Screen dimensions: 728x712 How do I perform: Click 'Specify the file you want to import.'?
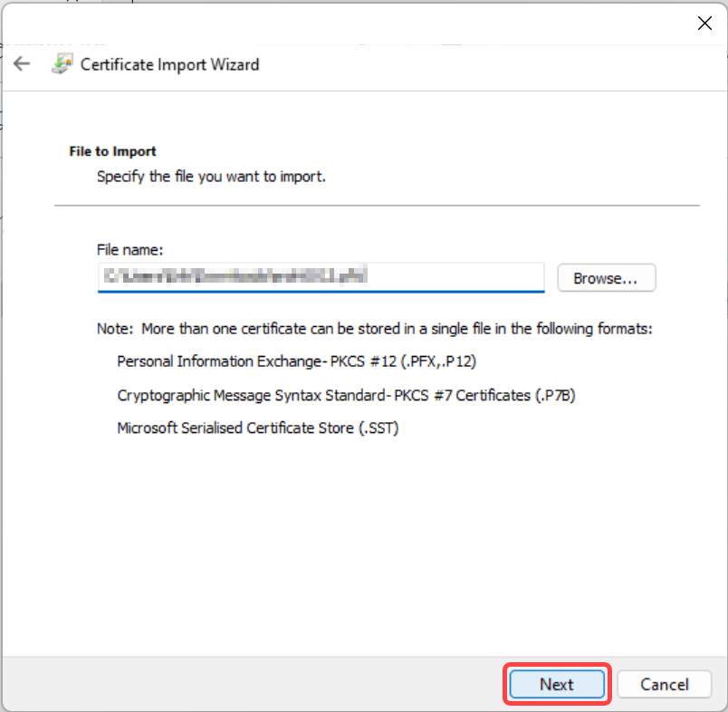tap(211, 177)
